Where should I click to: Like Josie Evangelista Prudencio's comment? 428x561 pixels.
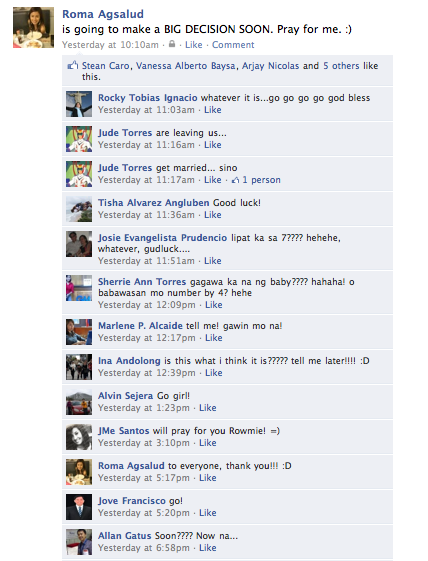pyautogui.click(x=213, y=261)
